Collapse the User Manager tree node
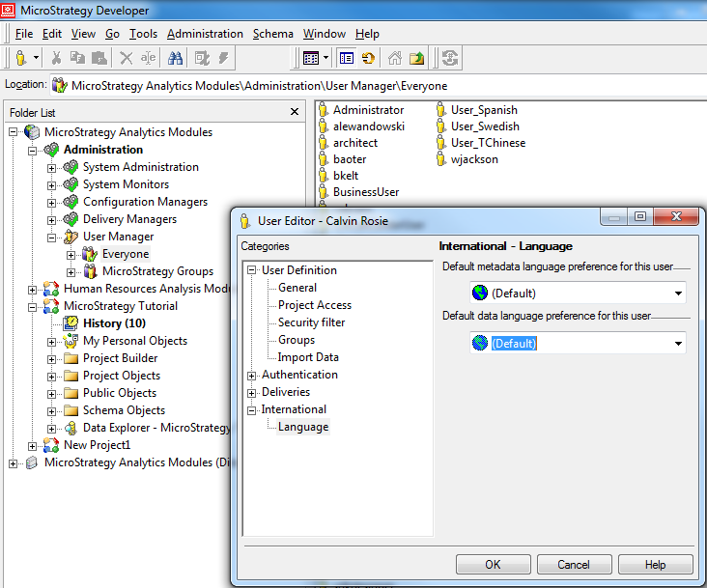 (x=52, y=237)
